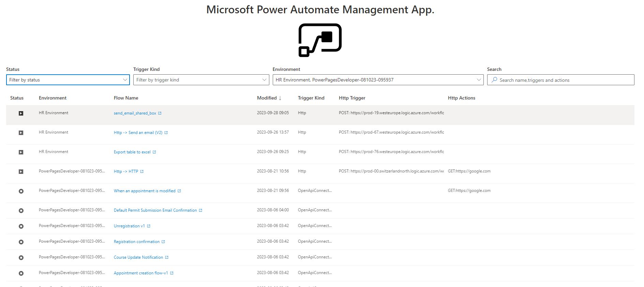The width and height of the screenshot is (644, 287).
Task: Open external link icon beside Registration confirmation
Action: [x=163, y=242]
